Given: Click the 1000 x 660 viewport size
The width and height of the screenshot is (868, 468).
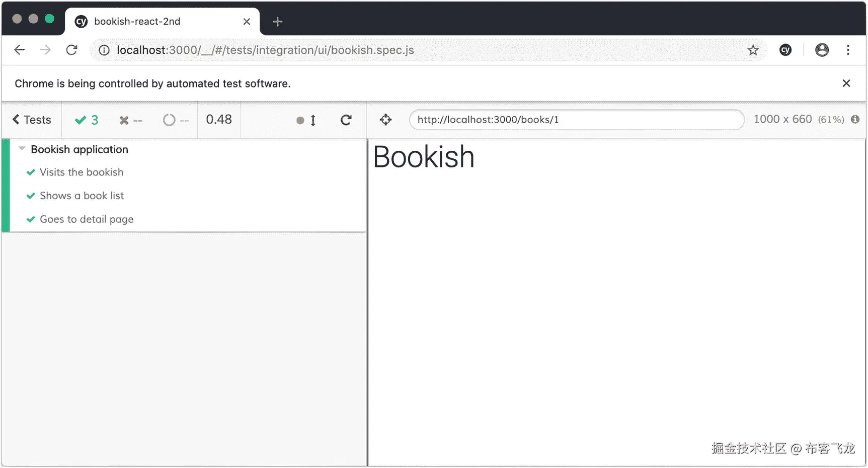Looking at the screenshot, I should tap(782, 119).
